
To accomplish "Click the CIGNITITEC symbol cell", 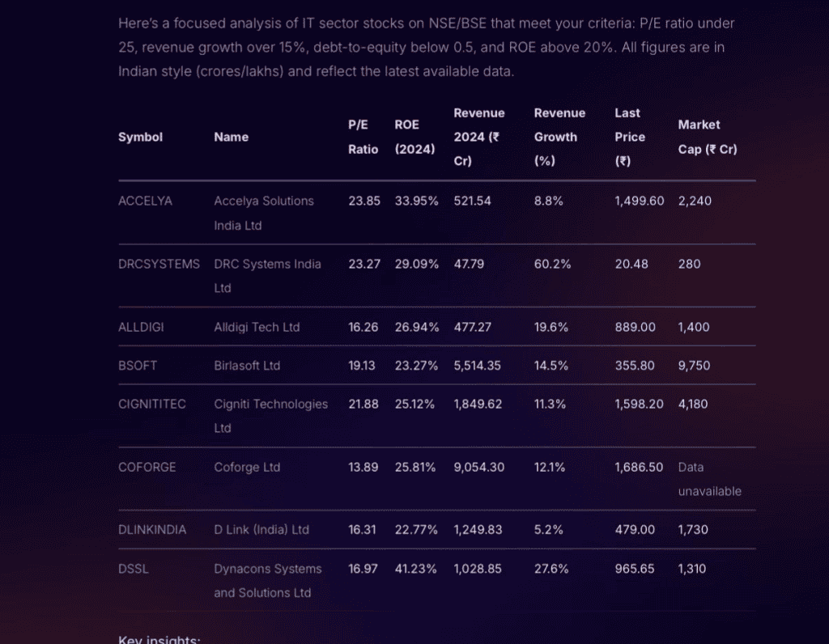I will pos(152,404).
